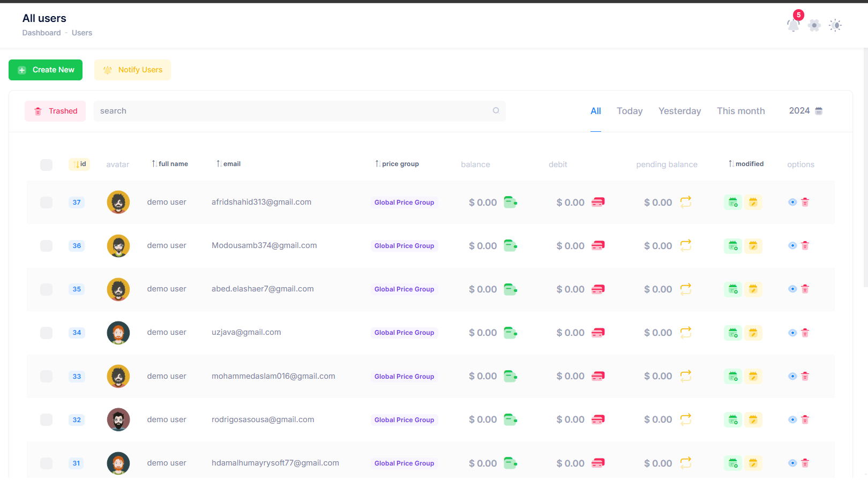Click yellow calendar icon for user 36
The image size is (868, 480).
click(753, 245)
